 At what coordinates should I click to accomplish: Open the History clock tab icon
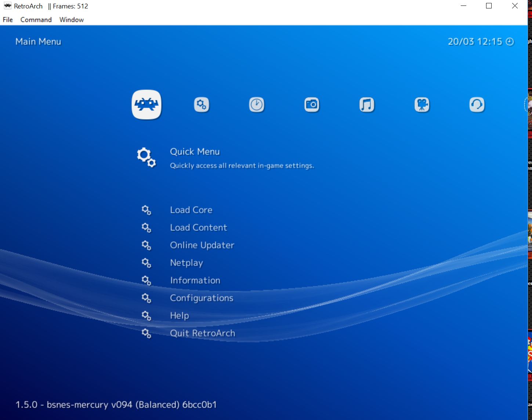pyautogui.click(x=257, y=105)
